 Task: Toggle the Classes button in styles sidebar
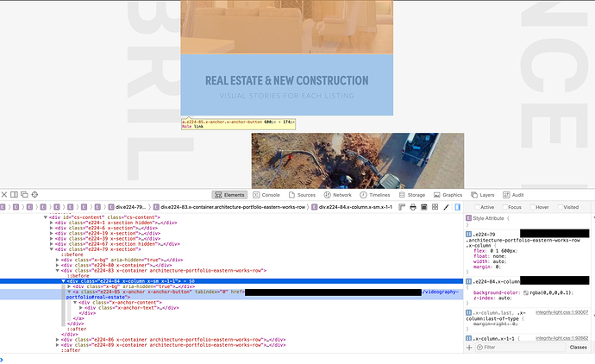pyautogui.click(x=579, y=348)
